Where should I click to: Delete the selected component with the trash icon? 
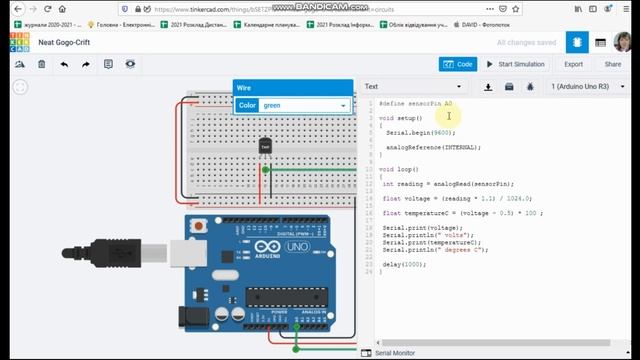pos(42,64)
